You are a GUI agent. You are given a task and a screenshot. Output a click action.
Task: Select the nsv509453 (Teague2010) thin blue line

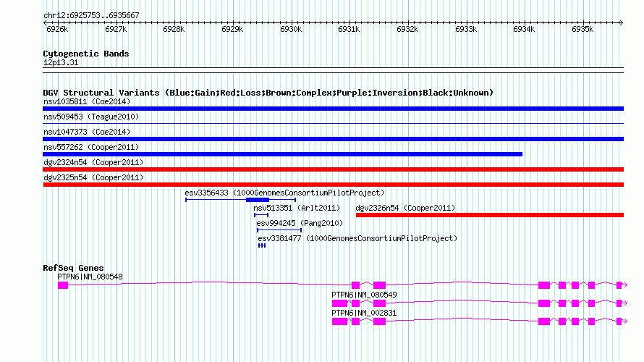tap(333, 123)
